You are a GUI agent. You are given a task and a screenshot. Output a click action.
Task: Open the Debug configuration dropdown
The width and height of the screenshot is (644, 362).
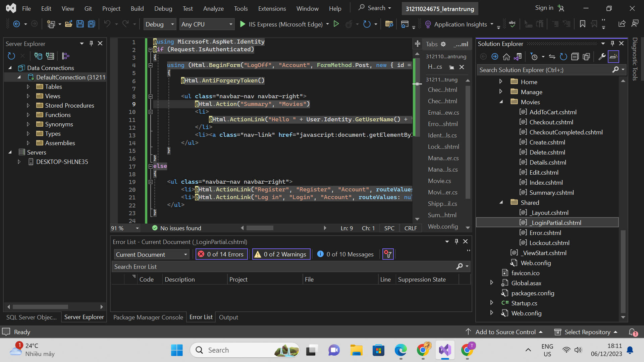pos(160,24)
